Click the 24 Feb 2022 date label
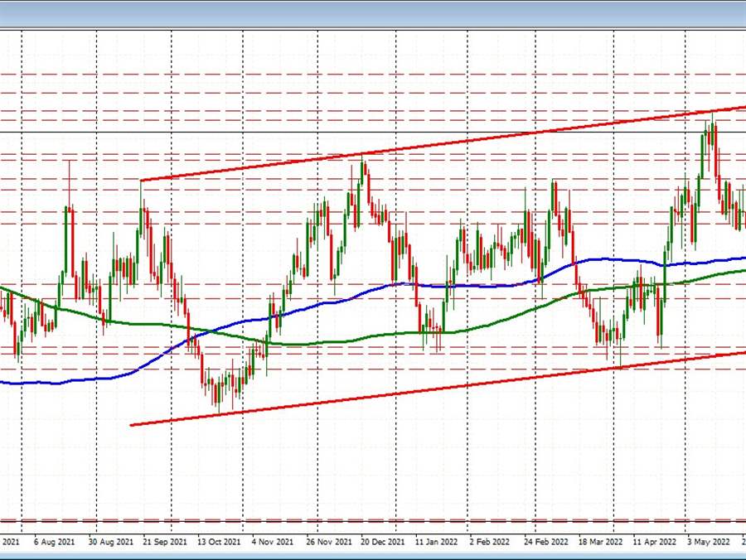Screen dimensions: 746x560 (x=544, y=541)
